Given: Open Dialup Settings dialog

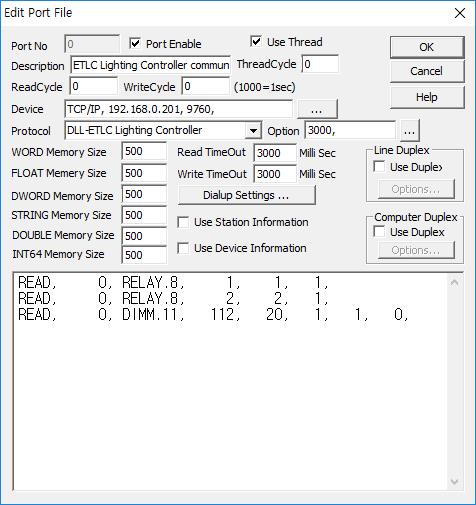Looking at the screenshot, I should tap(247, 195).
